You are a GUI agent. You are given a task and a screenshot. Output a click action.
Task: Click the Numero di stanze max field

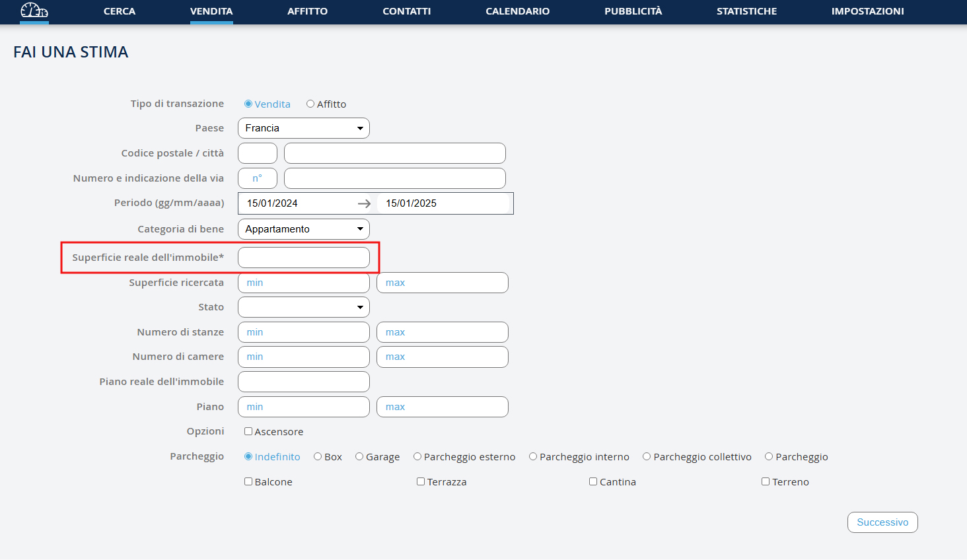[442, 332]
